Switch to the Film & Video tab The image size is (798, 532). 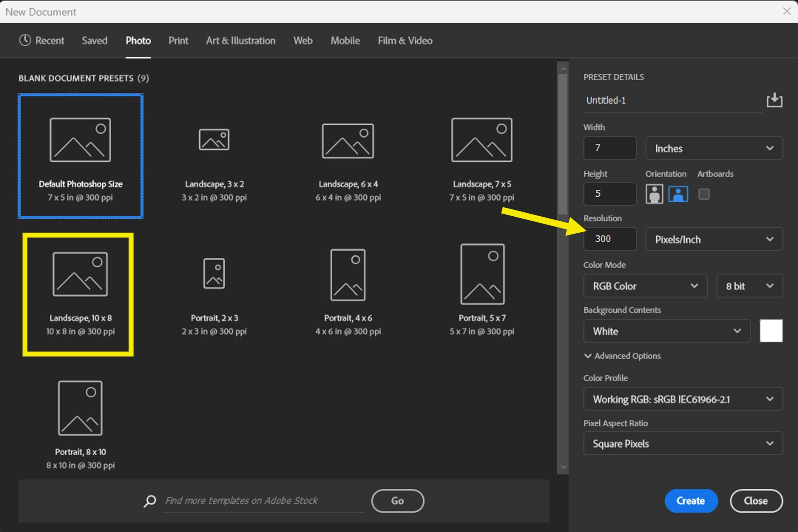coord(405,41)
